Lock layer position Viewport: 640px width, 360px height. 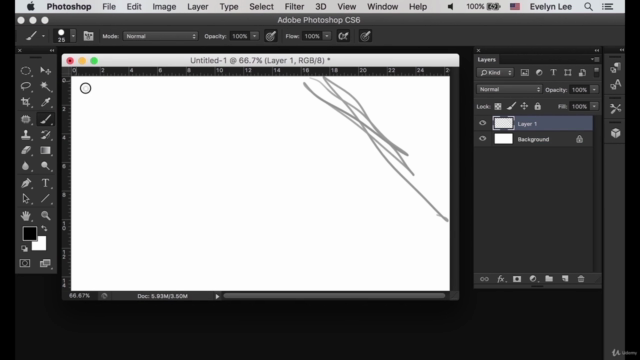pyautogui.click(x=524, y=107)
